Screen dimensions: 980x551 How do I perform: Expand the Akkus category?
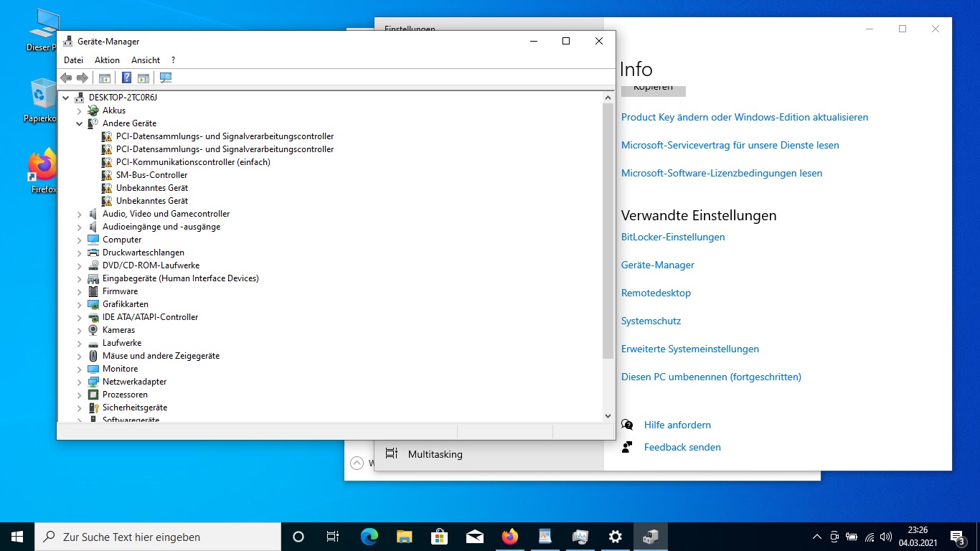80,110
